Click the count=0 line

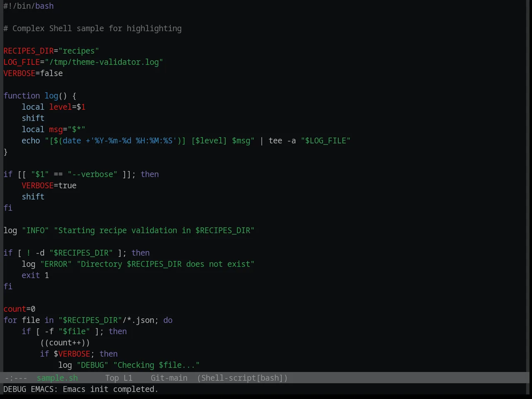pos(20,309)
